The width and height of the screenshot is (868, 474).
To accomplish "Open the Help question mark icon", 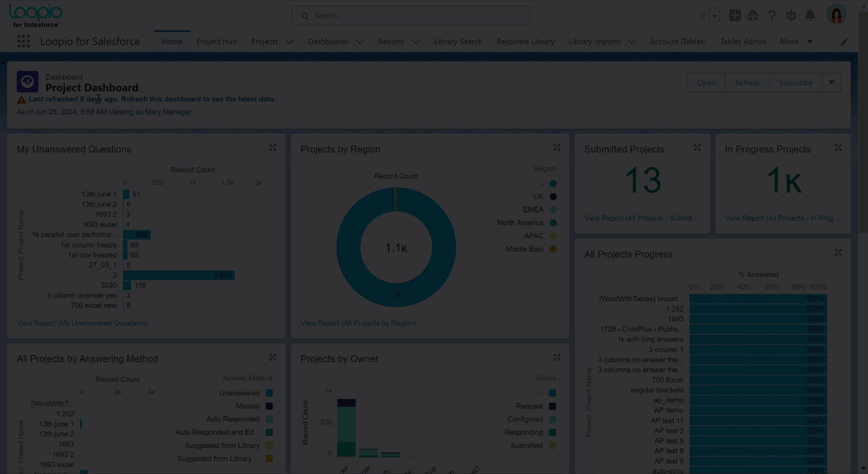I will [x=772, y=16].
